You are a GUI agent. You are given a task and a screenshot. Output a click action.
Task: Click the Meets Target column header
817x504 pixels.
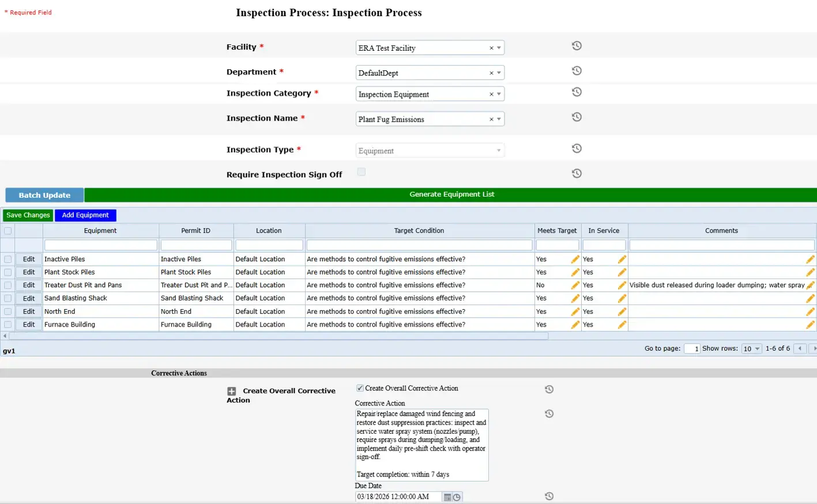556,231
